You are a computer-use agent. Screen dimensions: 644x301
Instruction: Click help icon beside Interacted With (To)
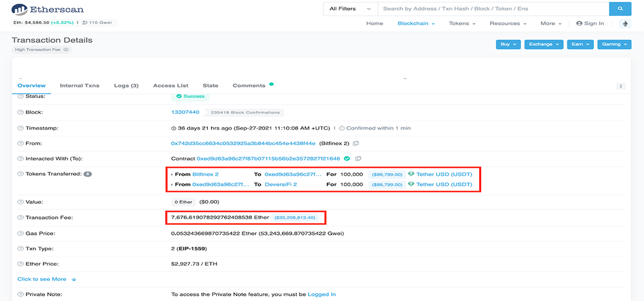click(20, 158)
